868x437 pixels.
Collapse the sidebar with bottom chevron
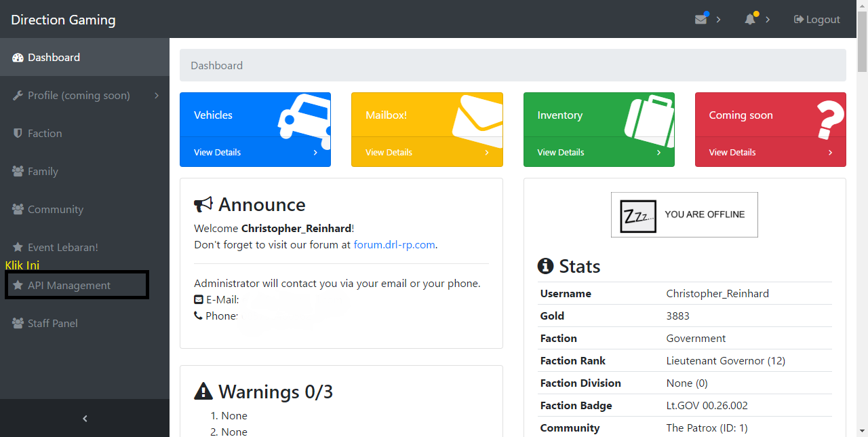click(x=85, y=418)
